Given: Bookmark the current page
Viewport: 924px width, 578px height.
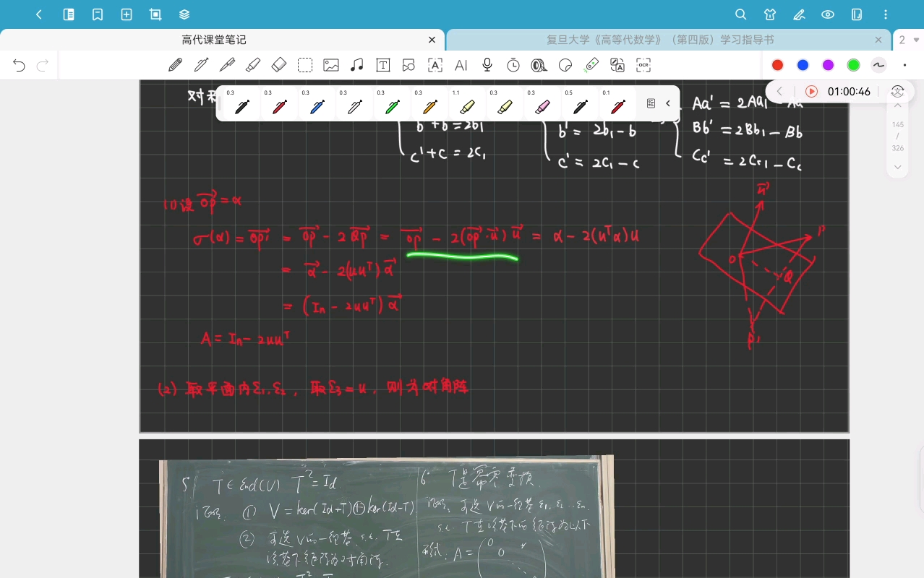Looking at the screenshot, I should 98,14.
